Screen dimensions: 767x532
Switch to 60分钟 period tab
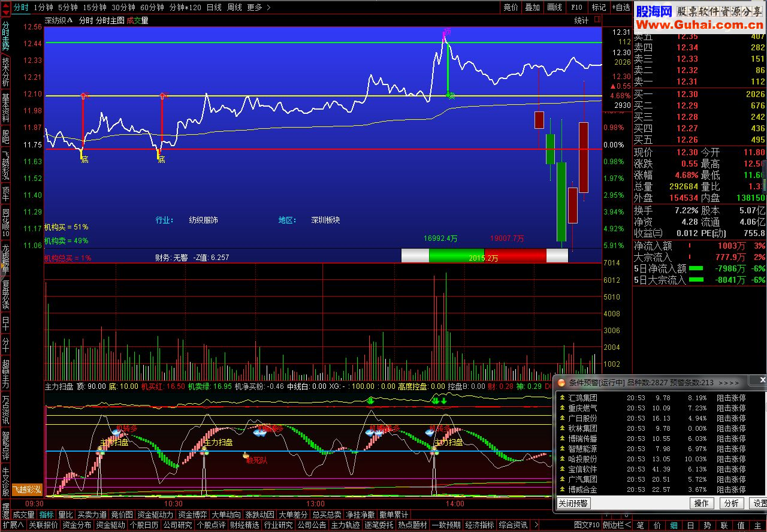(152, 7)
